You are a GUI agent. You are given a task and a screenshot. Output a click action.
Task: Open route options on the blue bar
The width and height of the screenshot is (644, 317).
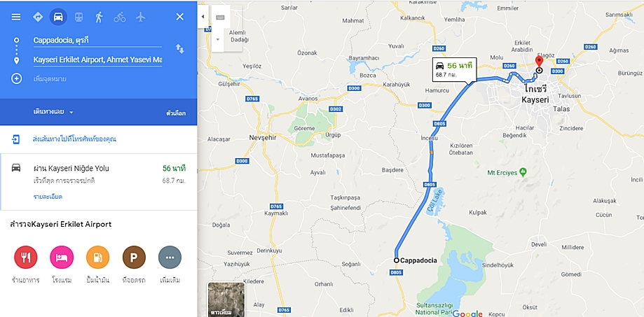176,113
